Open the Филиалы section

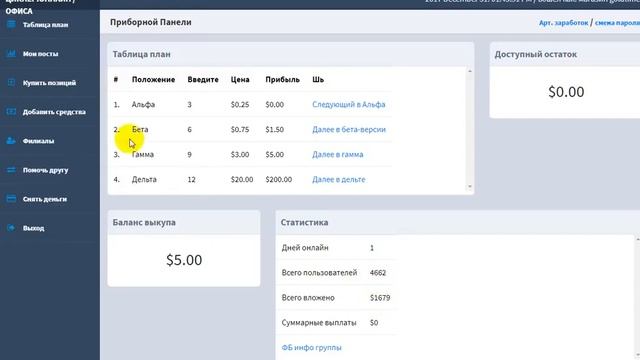pyautogui.click(x=38, y=141)
